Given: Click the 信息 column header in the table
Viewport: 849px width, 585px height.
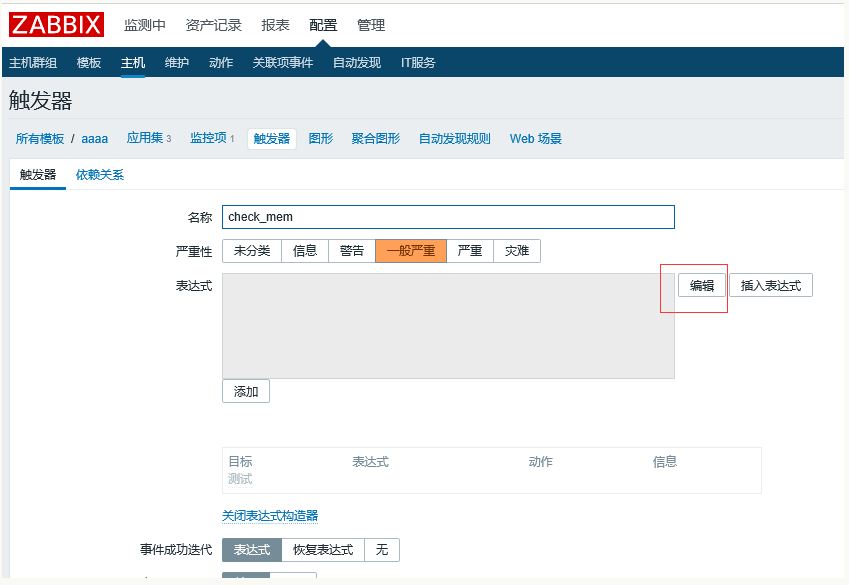Looking at the screenshot, I should [664, 462].
